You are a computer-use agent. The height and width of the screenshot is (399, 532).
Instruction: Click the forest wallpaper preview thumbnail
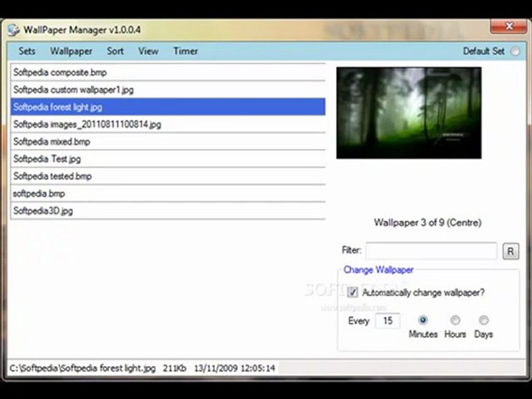point(409,113)
